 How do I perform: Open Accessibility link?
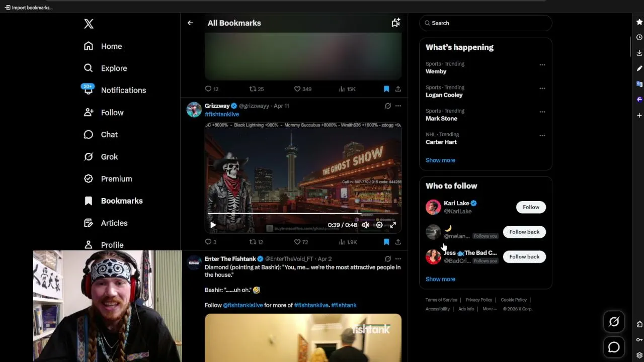point(438,309)
